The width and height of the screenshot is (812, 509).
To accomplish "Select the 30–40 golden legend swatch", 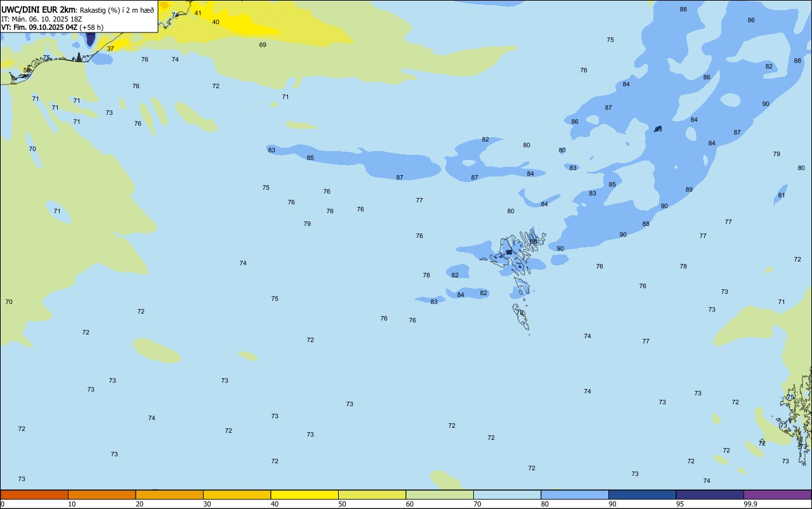I will 237,494.
